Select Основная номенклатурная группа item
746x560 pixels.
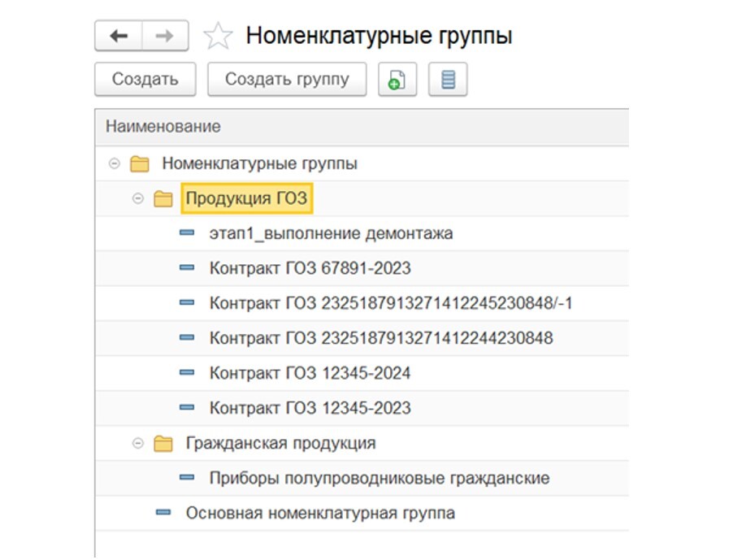(320, 514)
